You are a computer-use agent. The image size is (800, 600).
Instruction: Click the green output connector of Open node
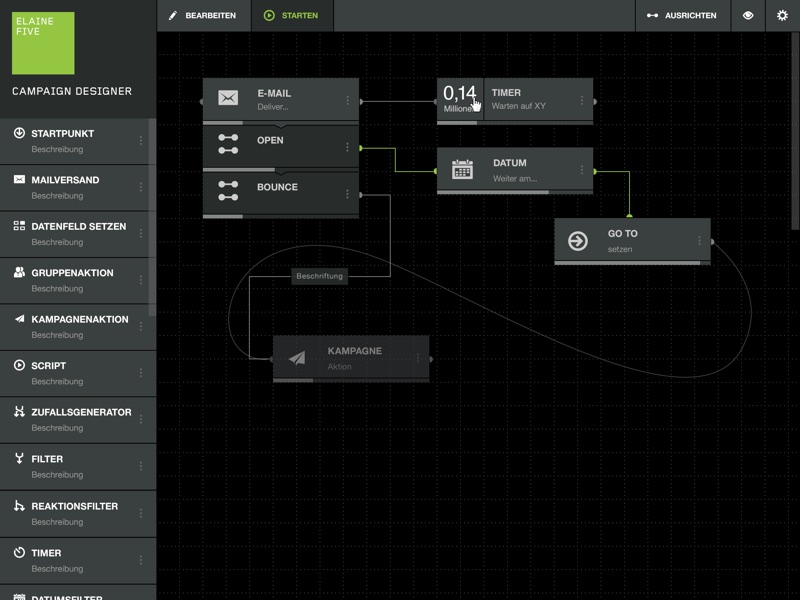361,148
